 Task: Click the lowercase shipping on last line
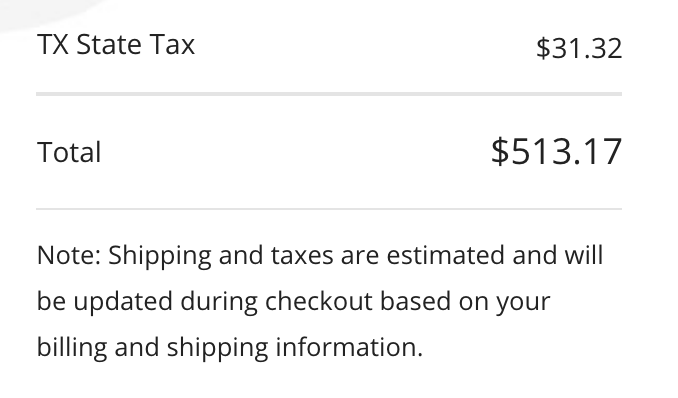click(217, 348)
